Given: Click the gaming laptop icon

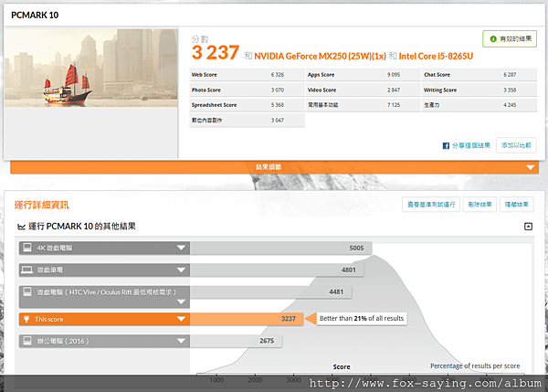Looking at the screenshot, I should click(x=26, y=270).
